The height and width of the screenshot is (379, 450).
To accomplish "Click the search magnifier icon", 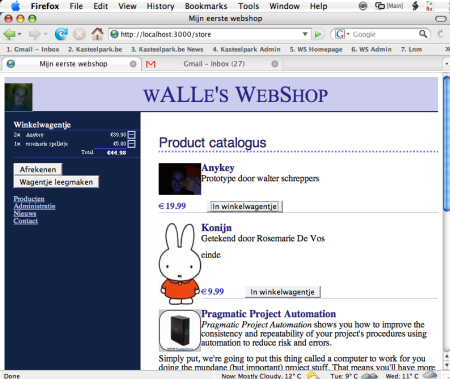I will [x=423, y=34].
